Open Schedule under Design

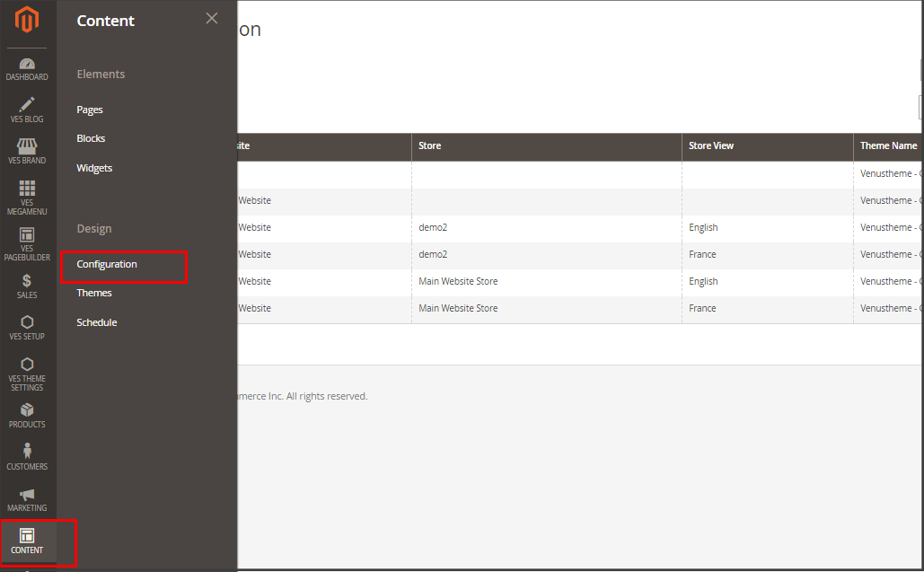[97, 322]
